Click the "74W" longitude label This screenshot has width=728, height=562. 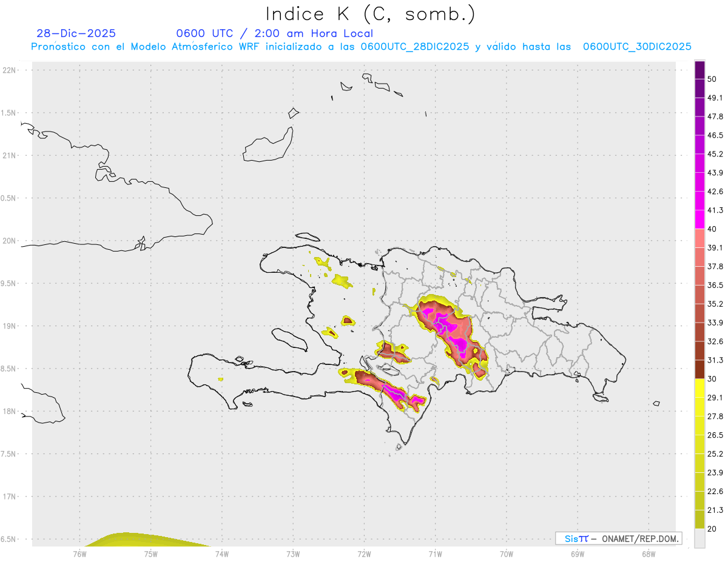coord(222,554)
